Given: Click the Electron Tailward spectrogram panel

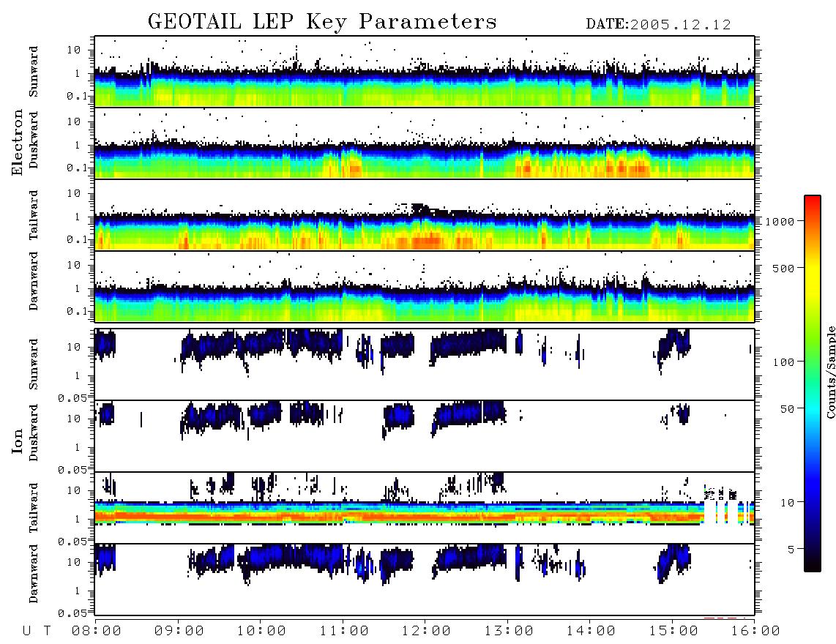Looking at the screenshot, I should pos(425,215).
